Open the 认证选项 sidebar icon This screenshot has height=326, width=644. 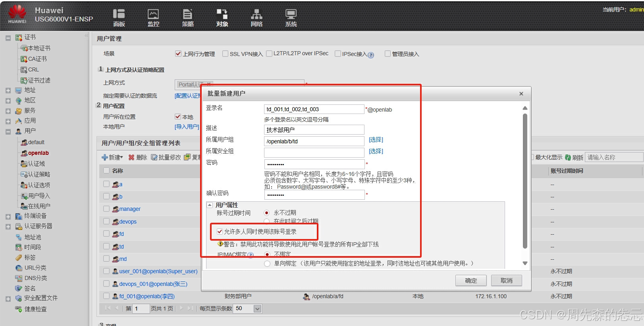(24, 185)
